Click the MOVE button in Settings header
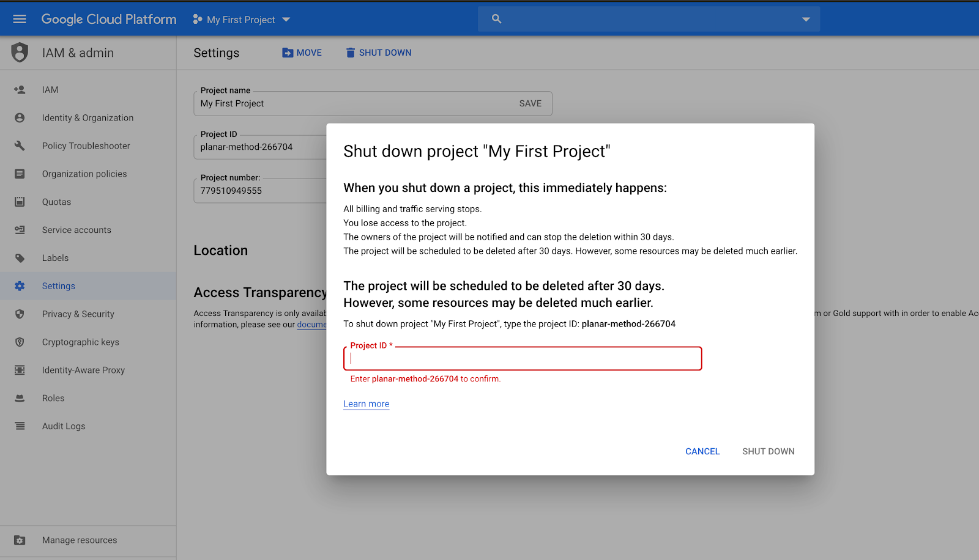This screenshot has width=979, height=560. [302, 53]
